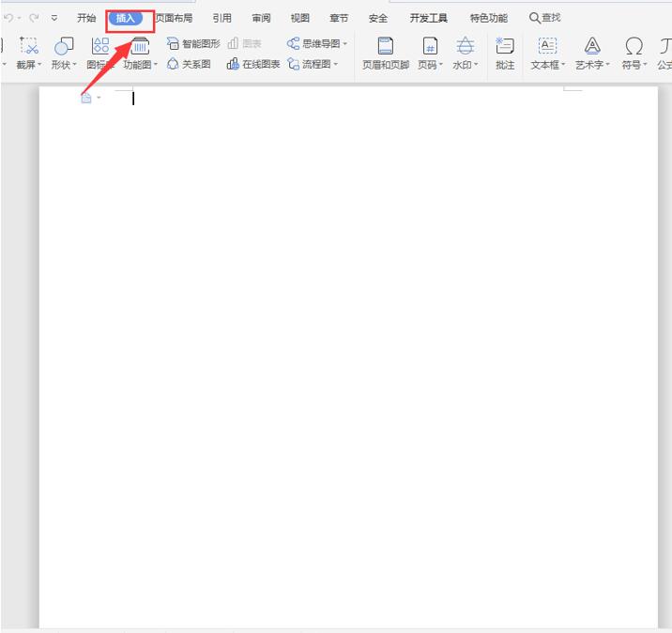Click the 水印 watermark icon
Image resolution: width=672 pixels, height=633 pixels.
pos(465,45)
